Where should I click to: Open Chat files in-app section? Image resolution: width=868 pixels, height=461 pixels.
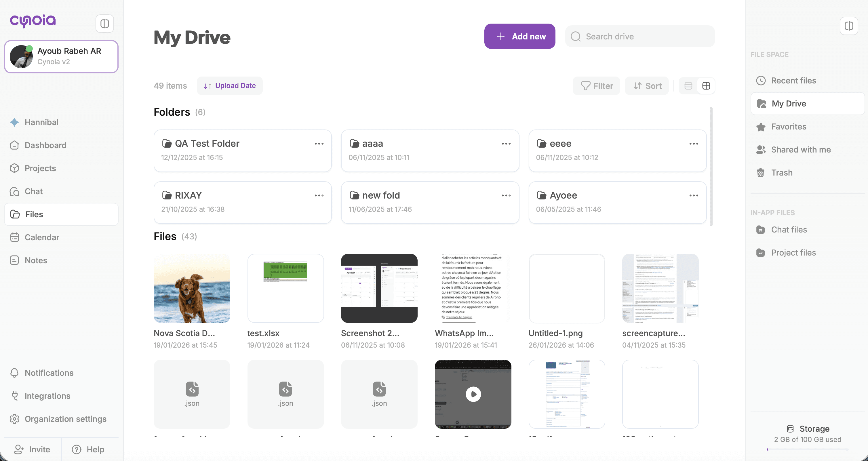(x=789, y=229)
